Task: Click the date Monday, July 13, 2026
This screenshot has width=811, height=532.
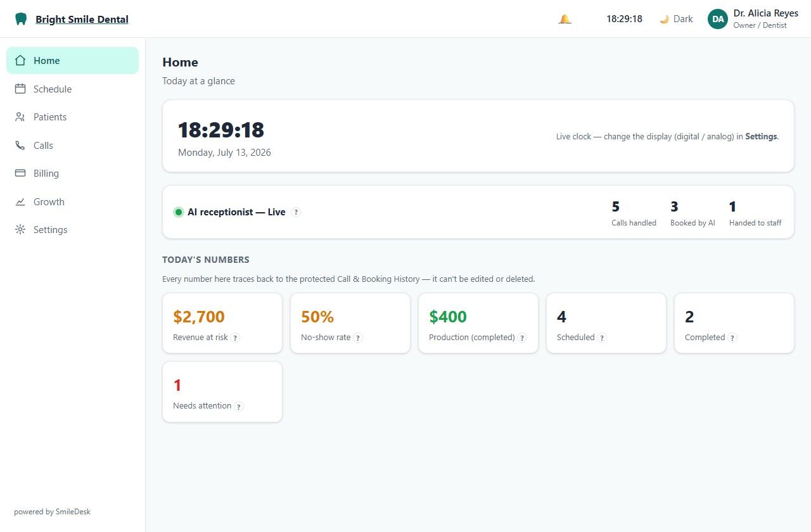Action: click(224, 153)
